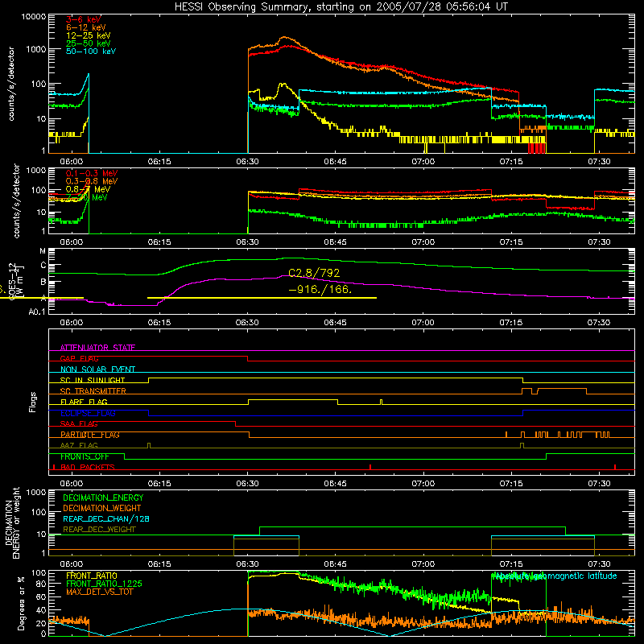Select the ECLIPSE_FLAG label

(x=88, y=413)
